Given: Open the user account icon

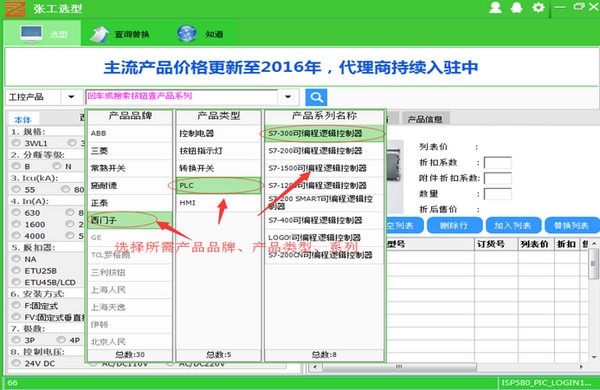Looking at the screenshot, I should (x=495, y=7).
